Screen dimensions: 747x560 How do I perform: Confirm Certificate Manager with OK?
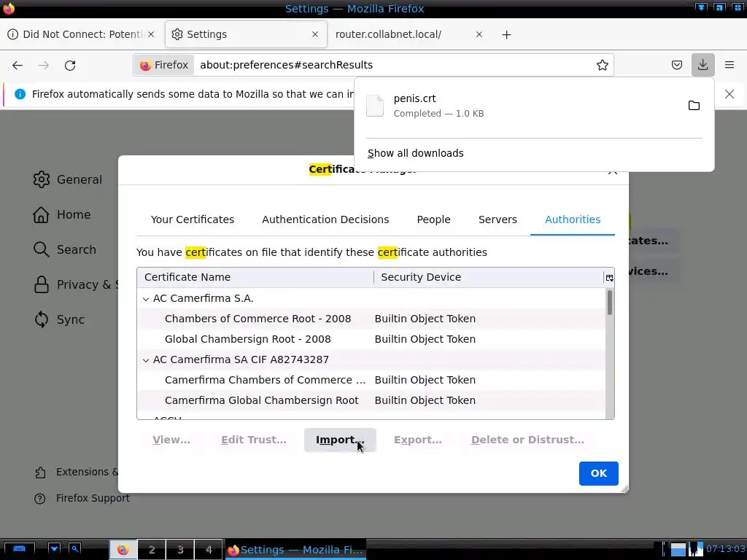click(x=598, y=473)
